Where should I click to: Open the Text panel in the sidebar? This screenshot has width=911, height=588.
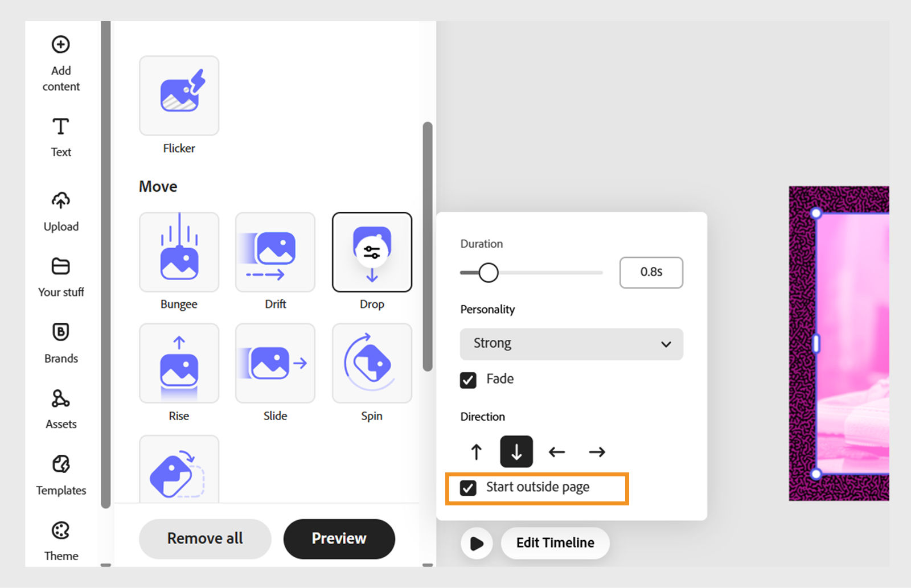pyautogui.click(x=60, y=137)
